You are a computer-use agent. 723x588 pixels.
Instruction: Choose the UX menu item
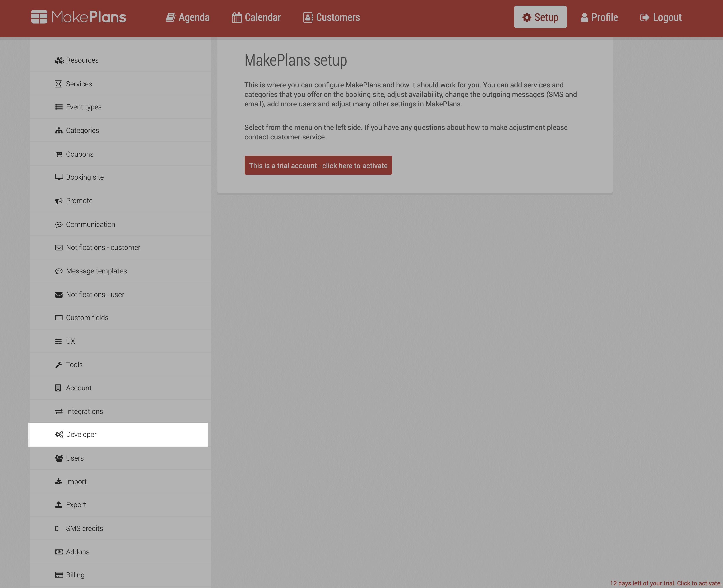(x=120, y=341)
